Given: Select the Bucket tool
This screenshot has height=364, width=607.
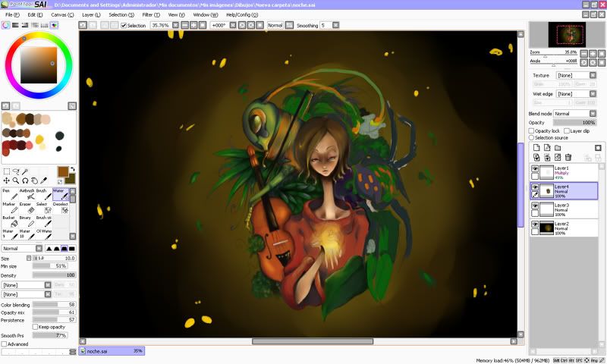Looking at the screenshot, I should click(x=10, y=221).
